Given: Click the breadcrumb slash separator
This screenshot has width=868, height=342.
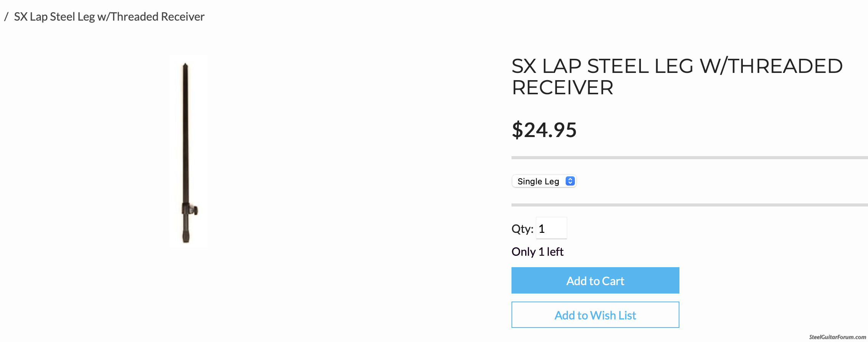Looking at the screenshot, I should [x=6, y=17].
